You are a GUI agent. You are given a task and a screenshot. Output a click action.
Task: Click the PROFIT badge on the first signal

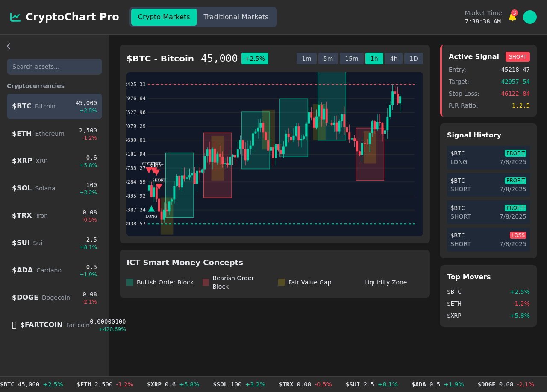(515, 153)
